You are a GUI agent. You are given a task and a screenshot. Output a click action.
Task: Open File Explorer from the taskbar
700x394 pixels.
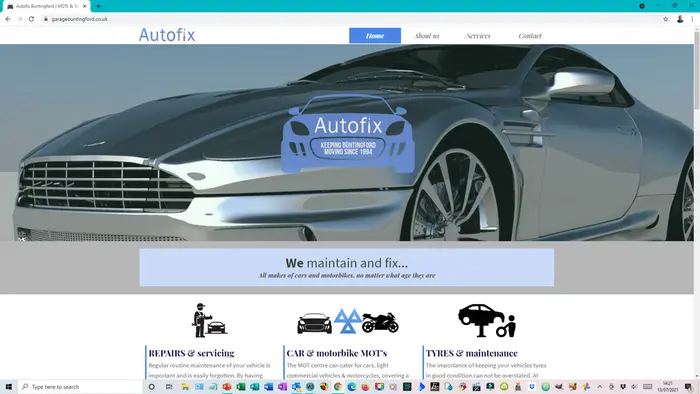(185, 387)
